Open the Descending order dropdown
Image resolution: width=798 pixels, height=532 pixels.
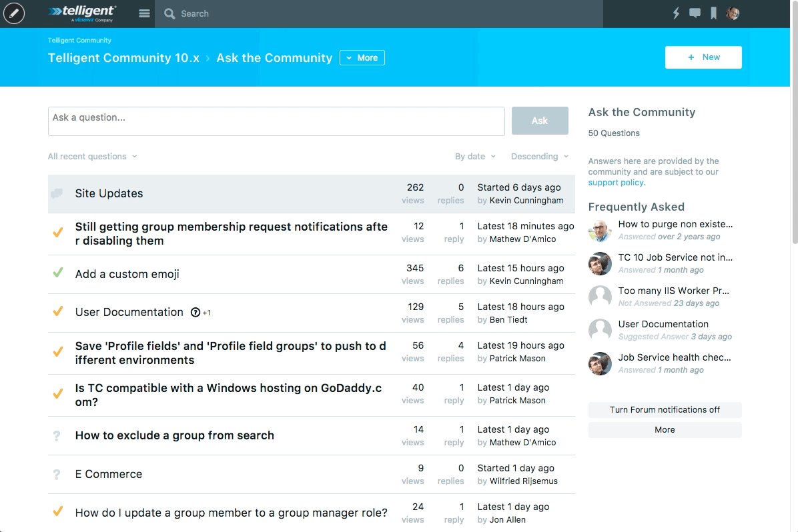540,156
